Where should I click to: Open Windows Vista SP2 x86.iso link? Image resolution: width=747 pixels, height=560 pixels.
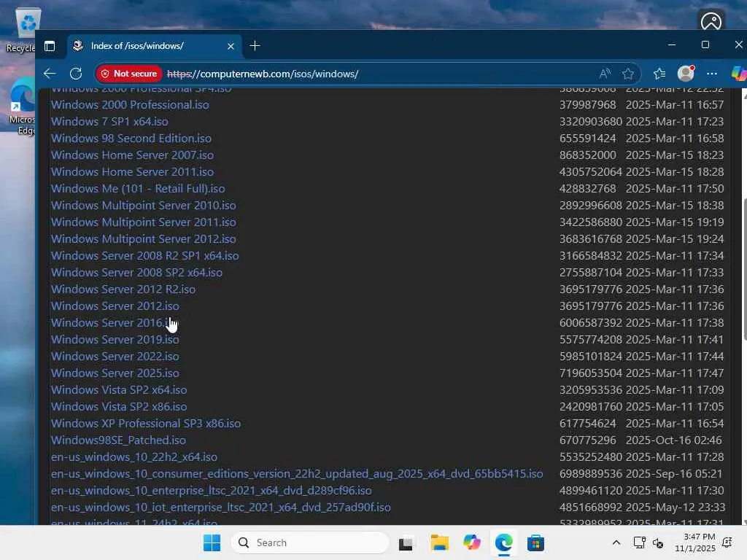(x=119, y=407)
